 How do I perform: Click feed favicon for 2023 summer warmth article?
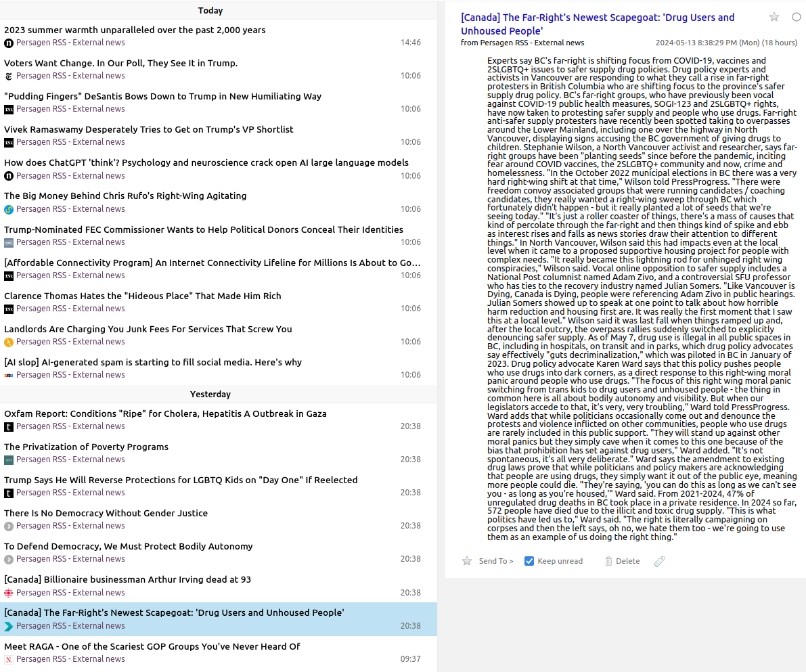click(x=9, y=43)
